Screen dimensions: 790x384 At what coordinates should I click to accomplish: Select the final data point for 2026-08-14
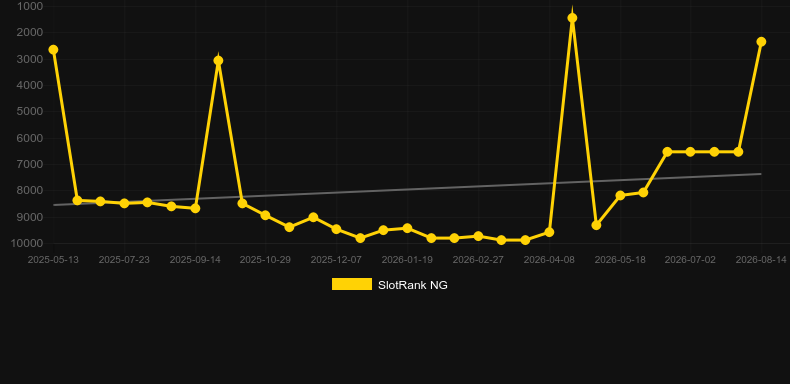click(761, 41)
